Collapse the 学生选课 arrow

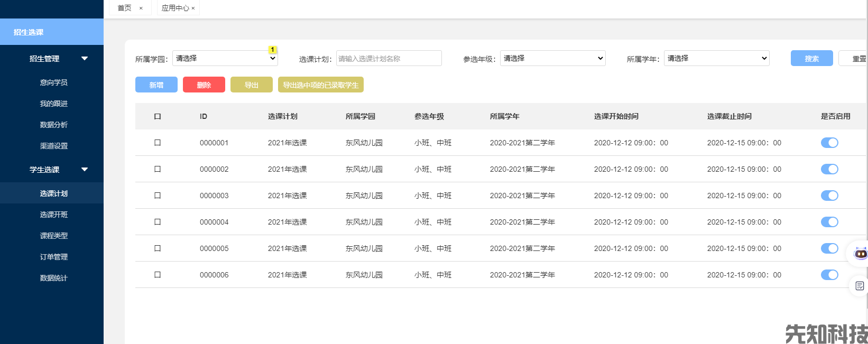pyautogui.click(x=85, y=170)
